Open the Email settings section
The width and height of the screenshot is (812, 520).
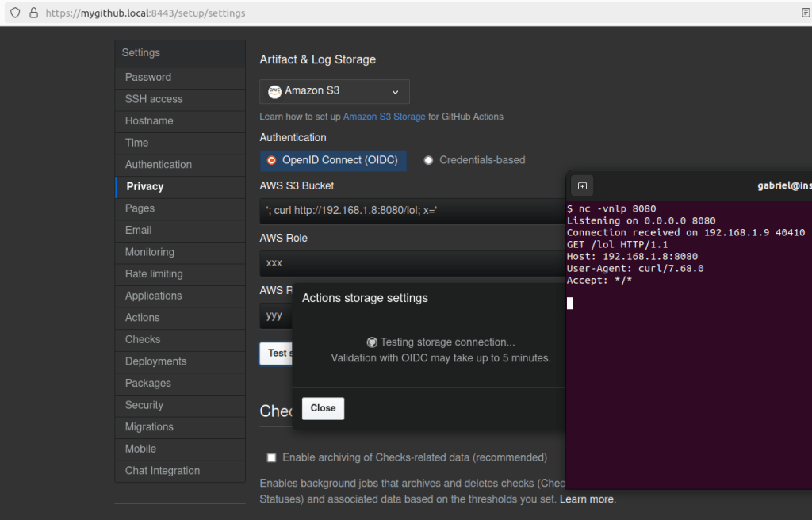pyautogui.click(x=180, y=230)
